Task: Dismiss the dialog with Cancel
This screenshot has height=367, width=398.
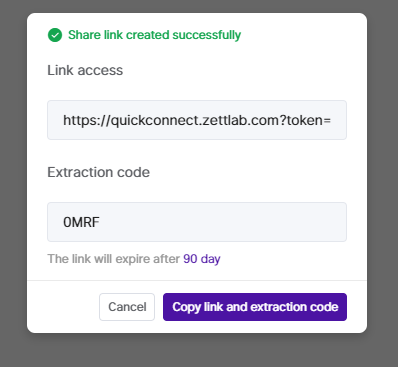Action: coord(127,307)
